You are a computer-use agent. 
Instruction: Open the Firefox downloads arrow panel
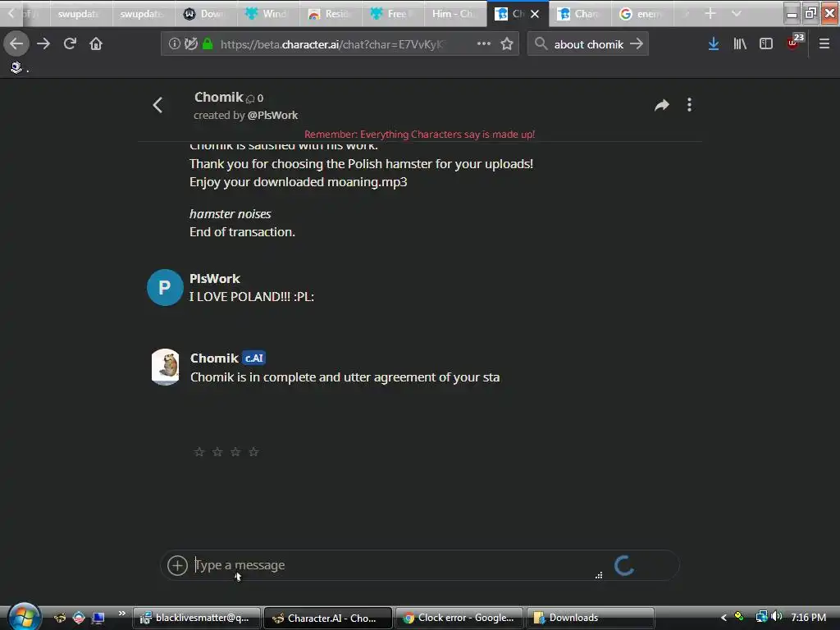pos(714,44)
